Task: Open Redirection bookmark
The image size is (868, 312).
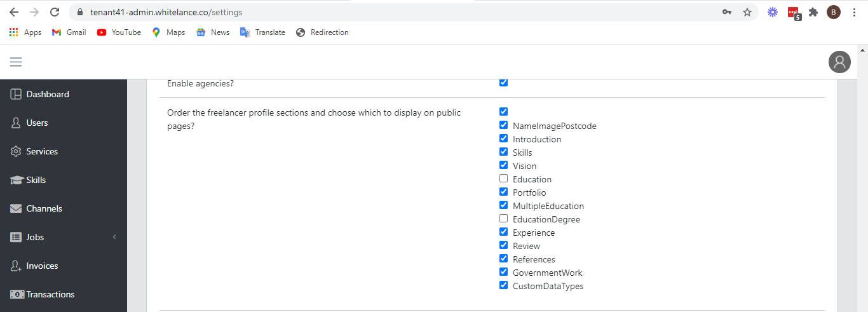Action: (322, 32)
